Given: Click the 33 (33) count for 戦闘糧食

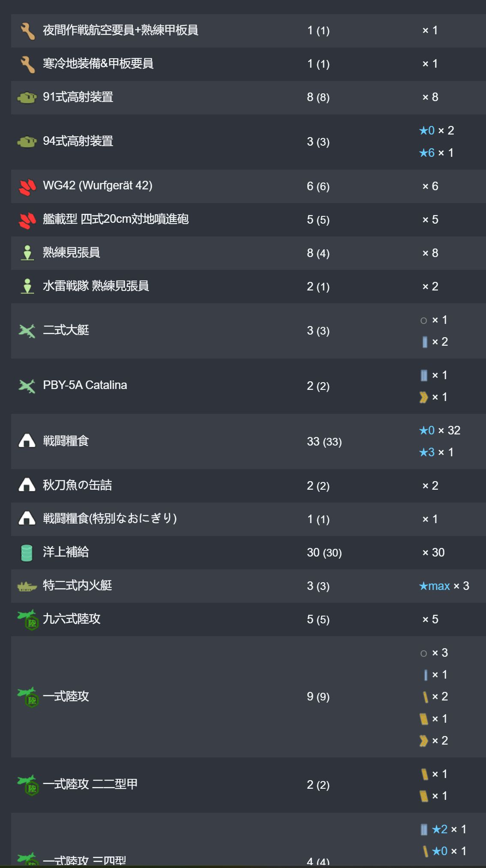Looking at the screenshot, I should (324, 441).
